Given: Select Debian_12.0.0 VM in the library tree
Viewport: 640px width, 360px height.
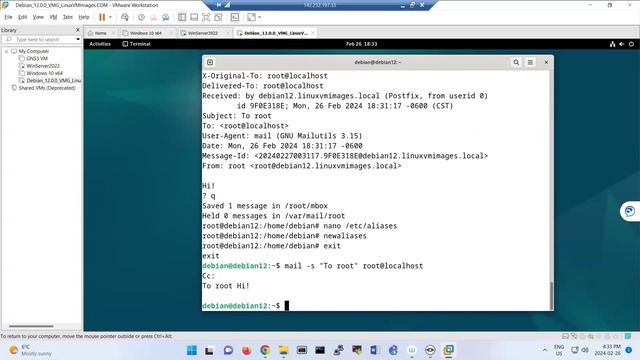Looking at the screenshot, I should (50, 80).
